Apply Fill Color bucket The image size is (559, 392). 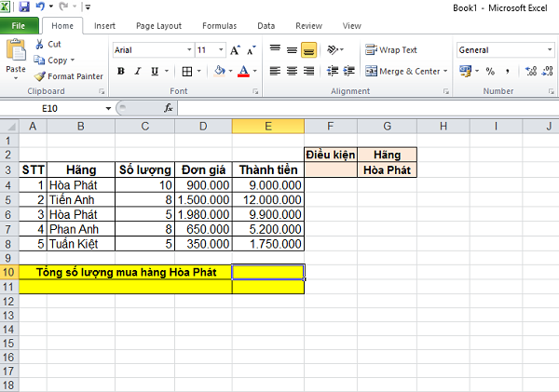(x=220, y=72)
